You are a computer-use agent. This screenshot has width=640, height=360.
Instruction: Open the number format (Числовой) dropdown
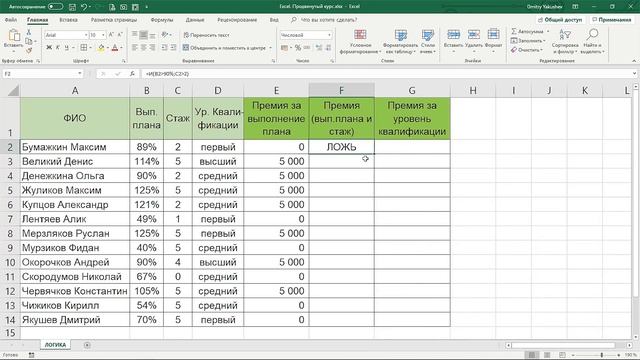click(329, 35)
